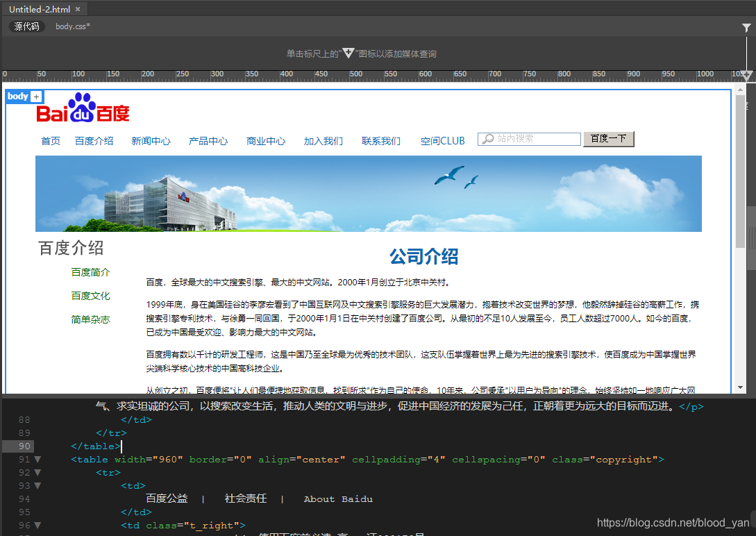Open the 百度文化 sidebar link

(91, 296)
